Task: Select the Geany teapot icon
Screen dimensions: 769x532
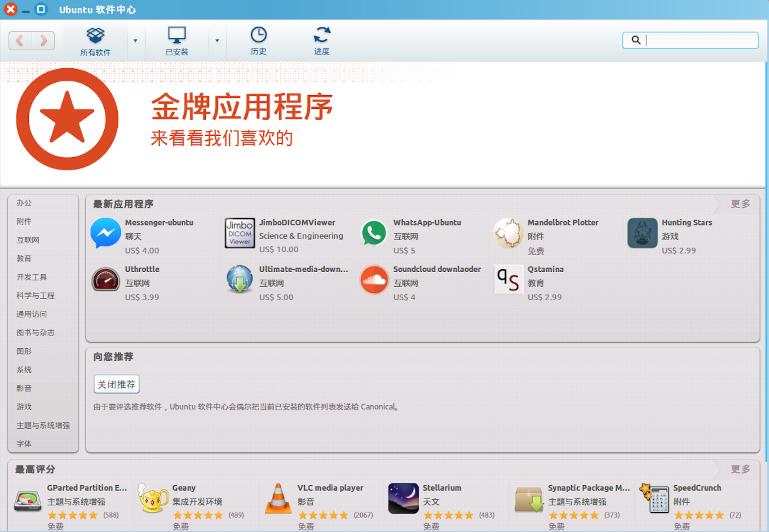Action: click(153, 499)
